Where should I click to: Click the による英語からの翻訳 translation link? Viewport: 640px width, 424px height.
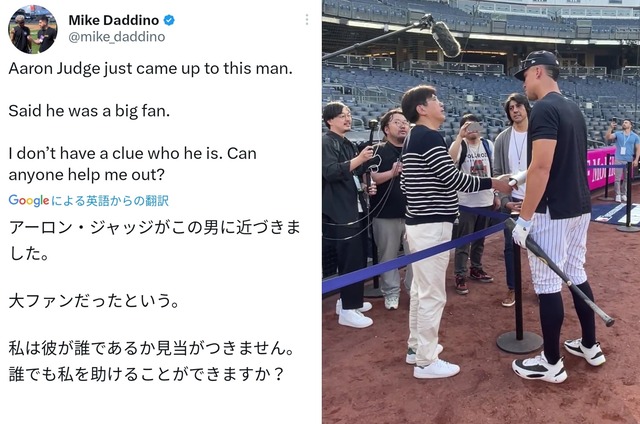110,200
